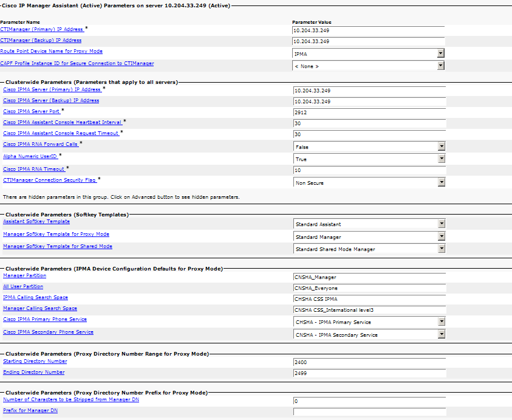Focus Request Timeout value field

[370, 134]
